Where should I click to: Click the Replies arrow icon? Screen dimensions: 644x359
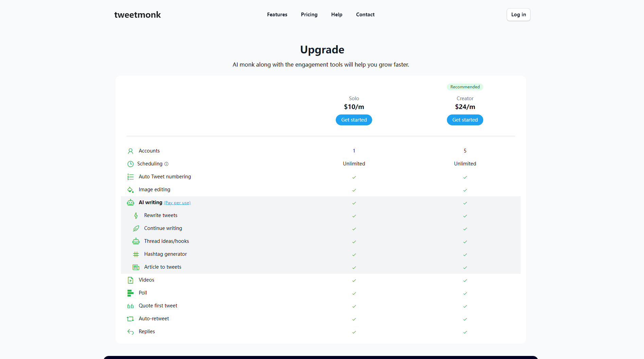[x=130, y=332]
